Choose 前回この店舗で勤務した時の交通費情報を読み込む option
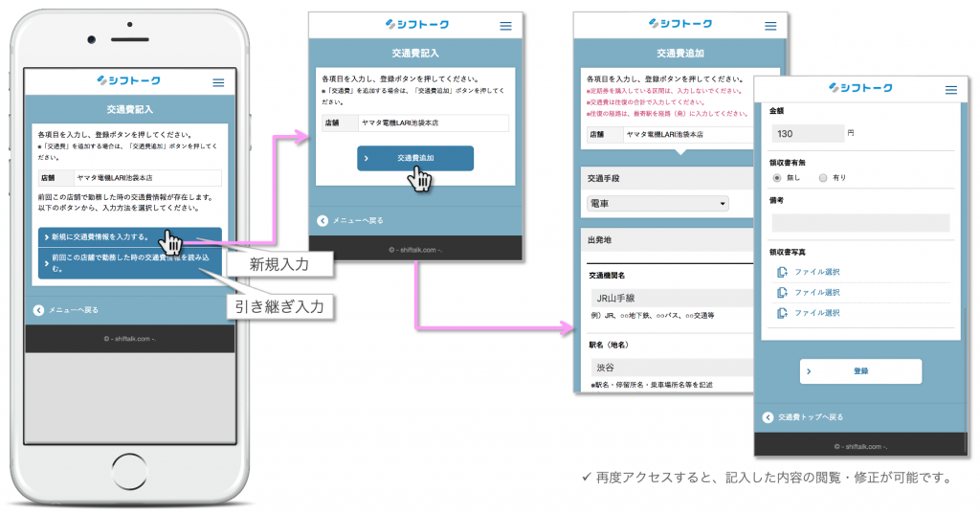The height and width of the screenshot is (513, 980). click(x=129, y=263)
